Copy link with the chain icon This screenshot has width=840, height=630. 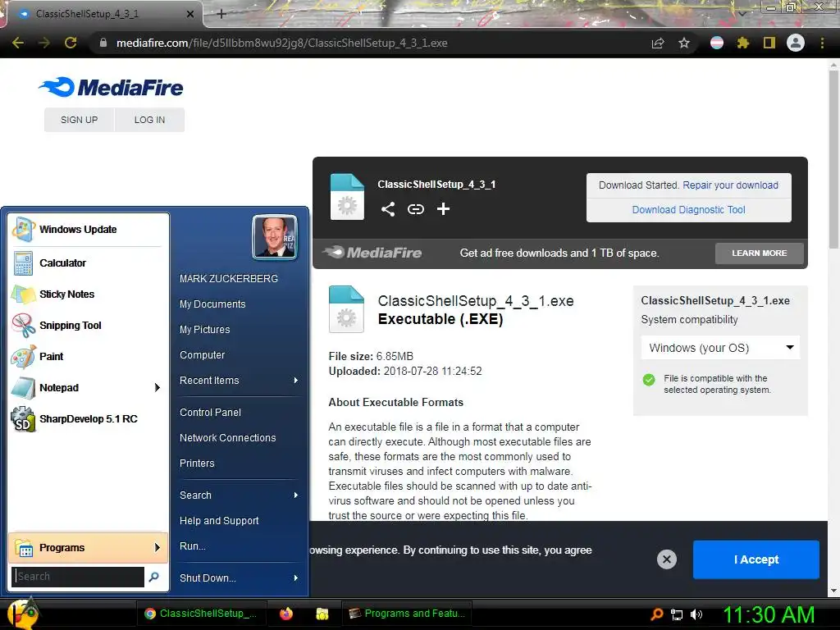click(416, 209)
